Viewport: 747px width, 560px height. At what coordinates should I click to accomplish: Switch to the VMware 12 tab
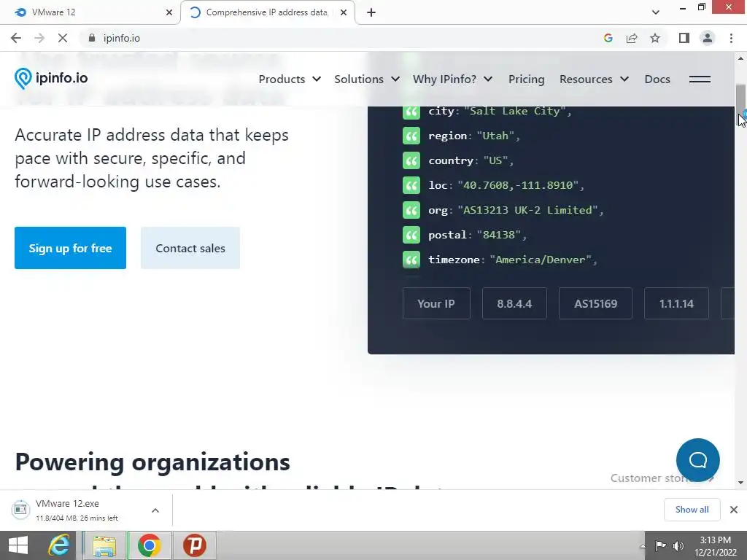pyautogui.click(x=90, y=12)
